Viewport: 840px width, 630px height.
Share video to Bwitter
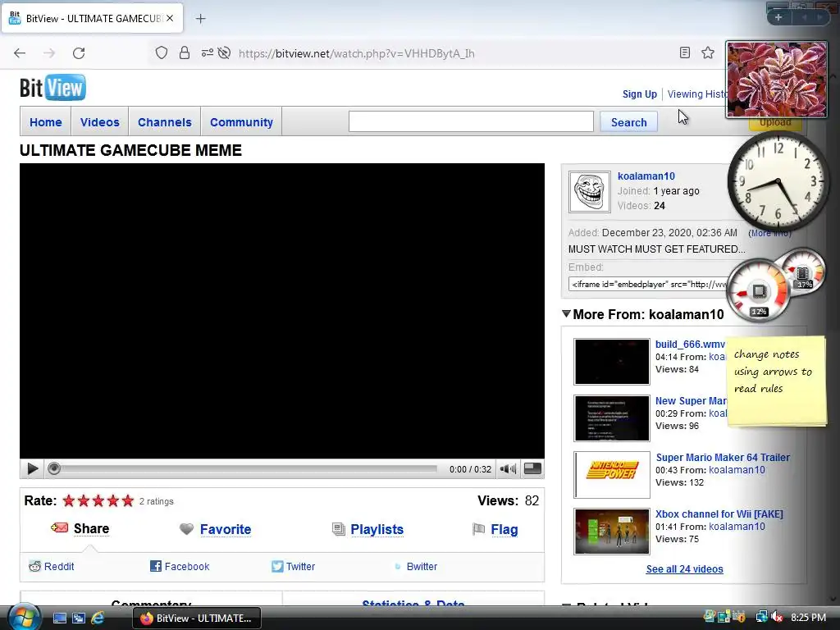coord(422,566)
